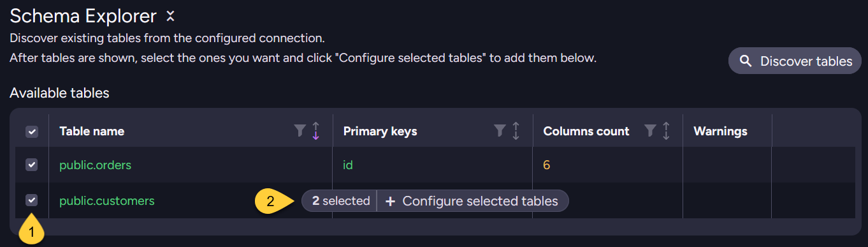This screenshot has width=868, height=247.
Task: Uncheck the public.orders row checkbox
Action: pos(31,165)
